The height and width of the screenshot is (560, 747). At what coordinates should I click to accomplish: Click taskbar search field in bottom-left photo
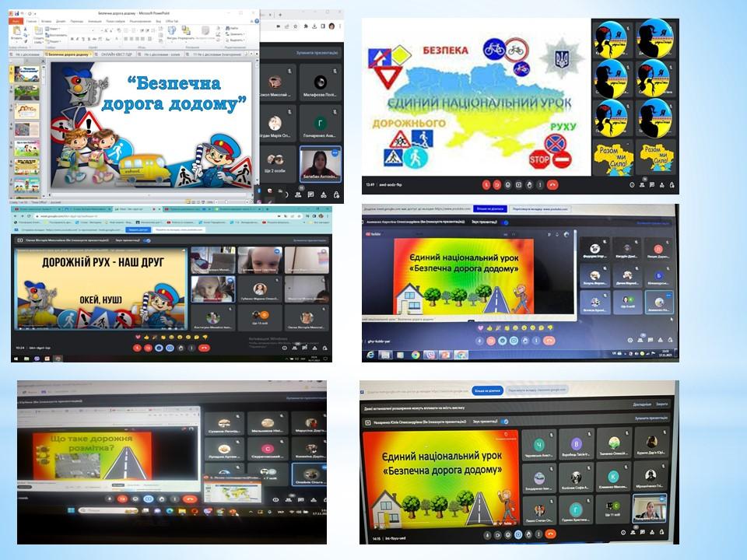pos(108,510)
